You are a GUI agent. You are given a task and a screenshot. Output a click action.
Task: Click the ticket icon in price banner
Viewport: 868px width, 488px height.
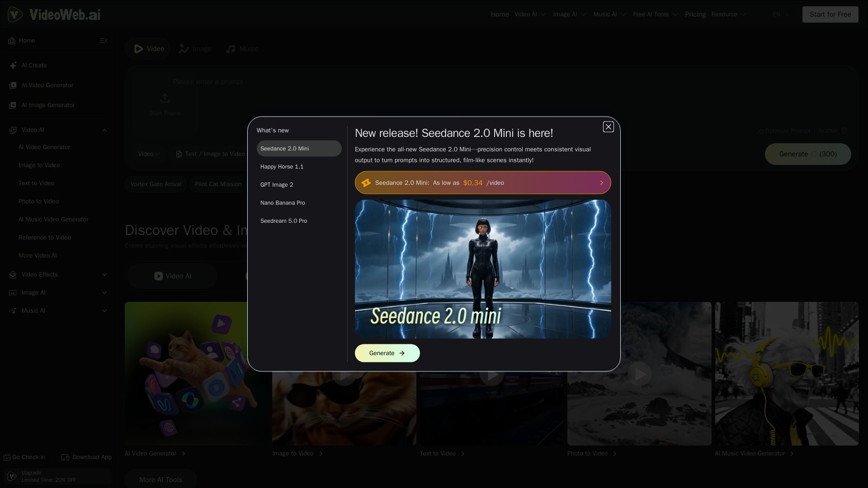point(366,183)
